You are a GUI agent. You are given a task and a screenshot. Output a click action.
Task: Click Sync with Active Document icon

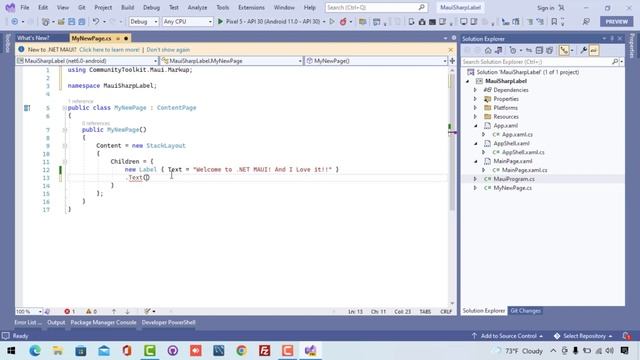click(x=529, y=51)
